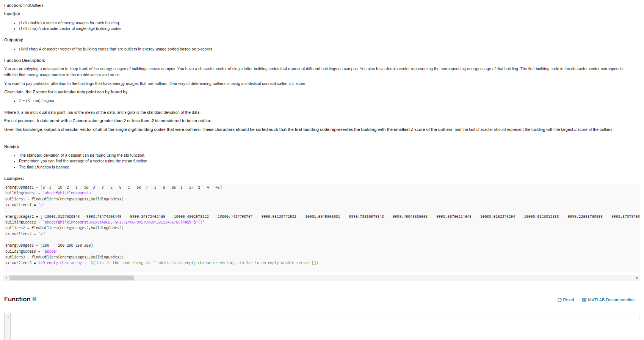Screen dimensions: 644x340
Task: Click the 'Function: findOutliers' title text
Action: click(24, 5)
